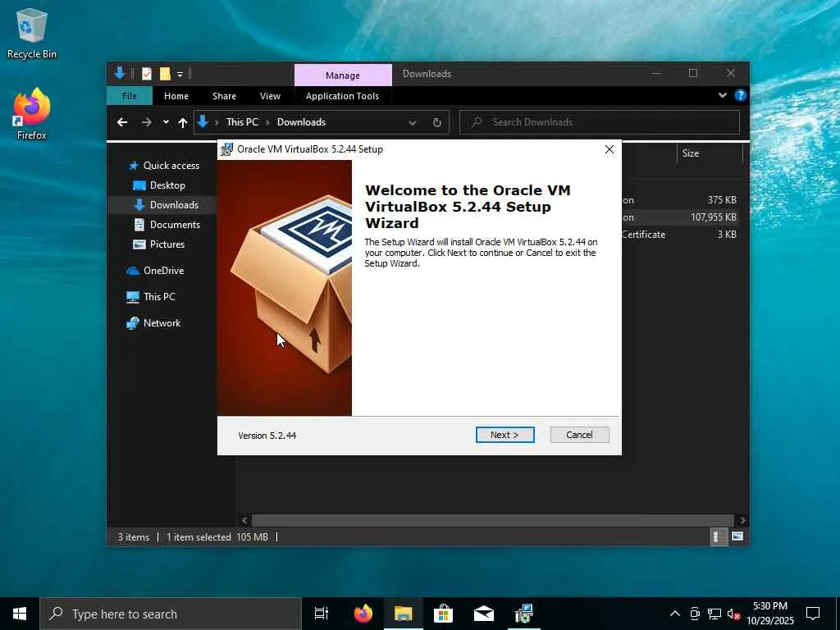840x630 pixels.
Task: Open File Explorer help icon
Action: [x=741, y=95]
